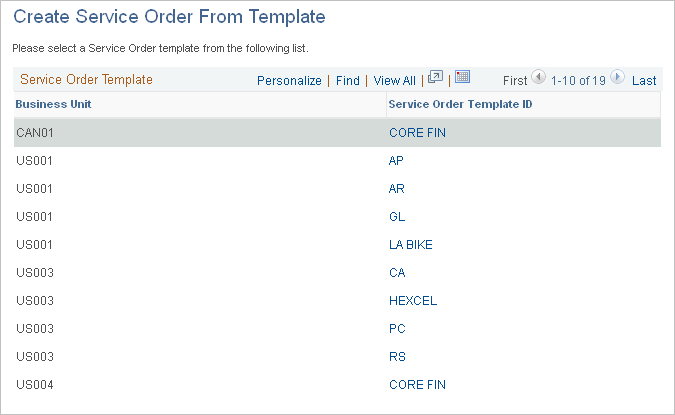Open the PC template link
The image size is (675, 415).
(x=397, y=328)
